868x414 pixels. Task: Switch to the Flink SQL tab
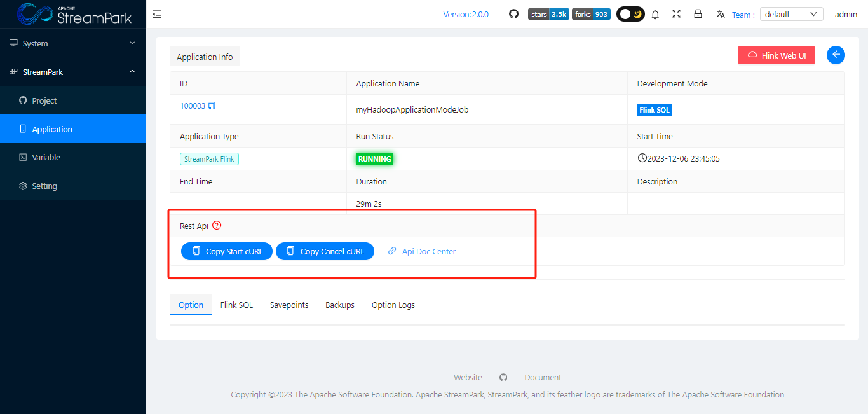pyautogui.click(x=236, y=305)
